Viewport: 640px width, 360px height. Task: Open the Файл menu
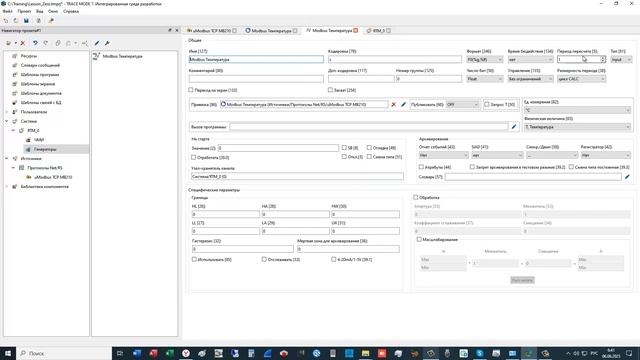[7, 11]
